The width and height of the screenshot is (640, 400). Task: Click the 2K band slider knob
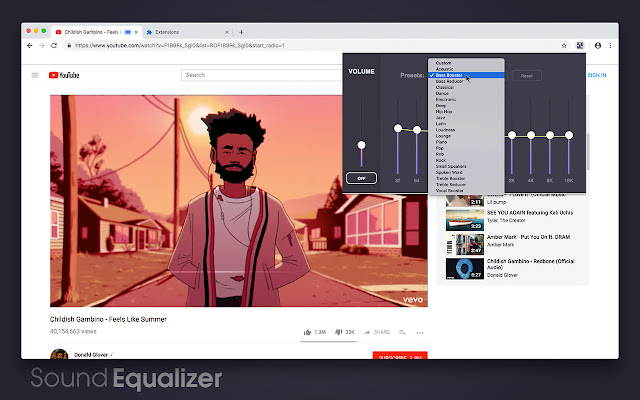(512, 135)
